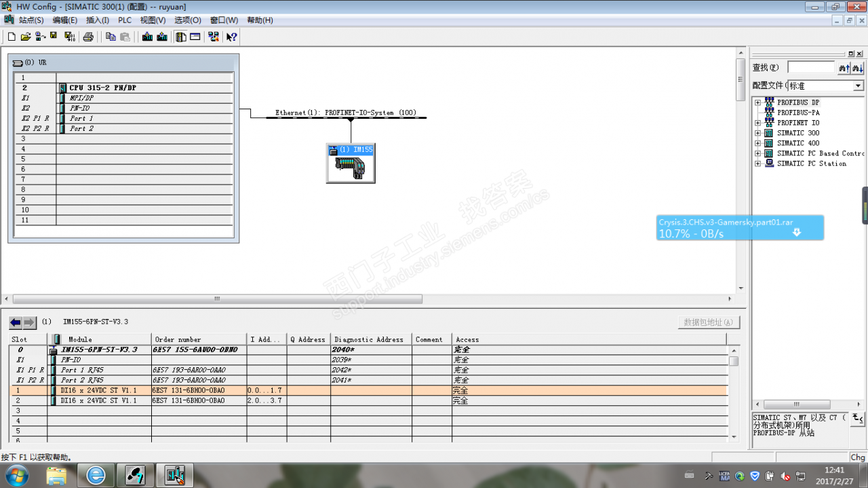Expand the SIMATIC PC Based Control node
The width and height of the screenshot is (868, 488).
757,153
